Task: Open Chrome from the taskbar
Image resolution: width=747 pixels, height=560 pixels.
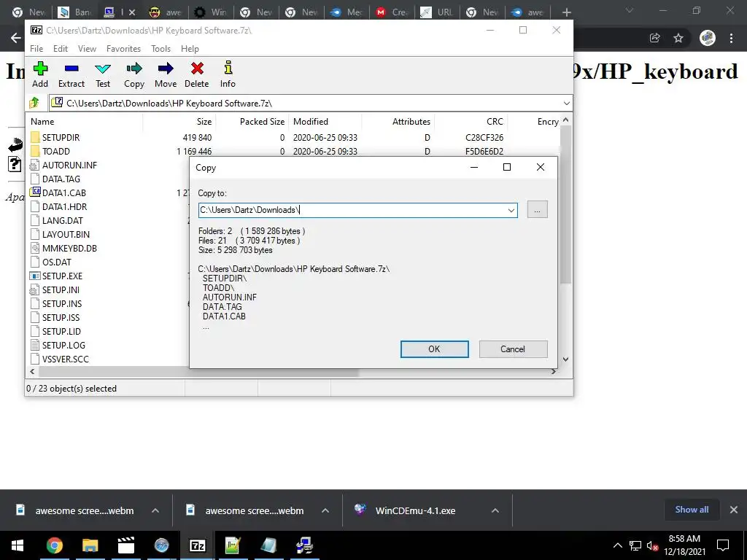Action: pos(54,545)
